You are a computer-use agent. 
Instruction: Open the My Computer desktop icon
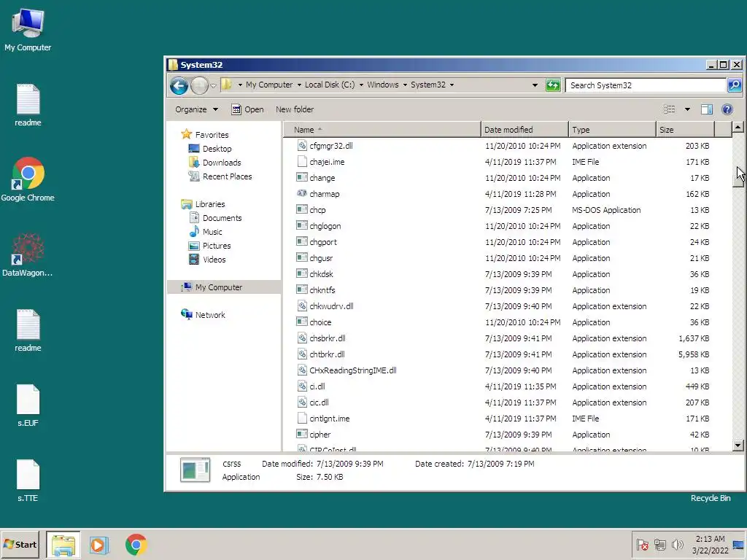click(x=28, y=29)
